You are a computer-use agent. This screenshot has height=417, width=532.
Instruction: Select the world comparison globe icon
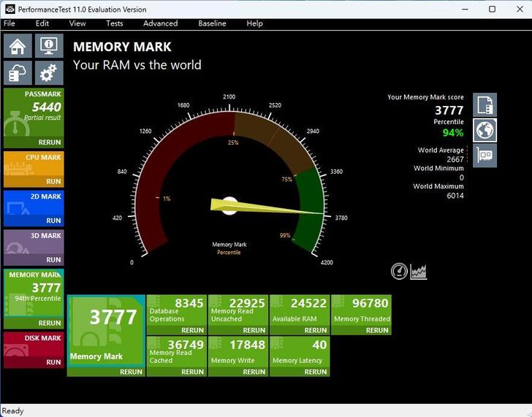tap(484, 130)
